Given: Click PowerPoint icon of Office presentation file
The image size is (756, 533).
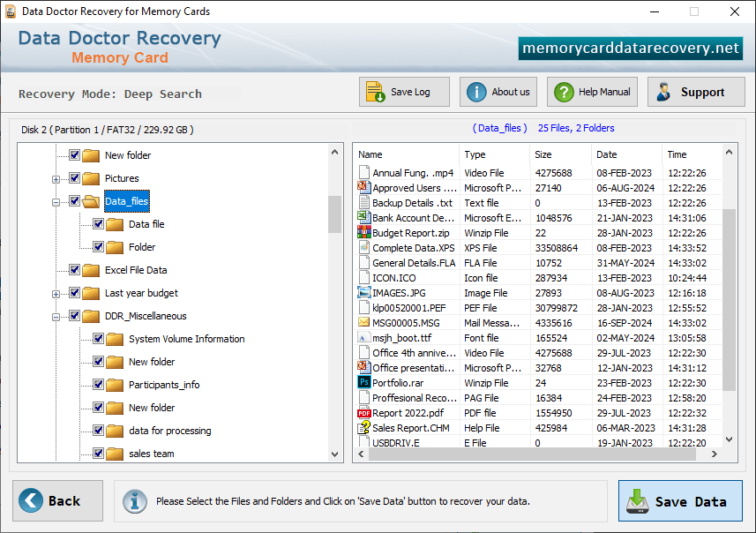Looking at the screenshot, I should click(364, 367).
